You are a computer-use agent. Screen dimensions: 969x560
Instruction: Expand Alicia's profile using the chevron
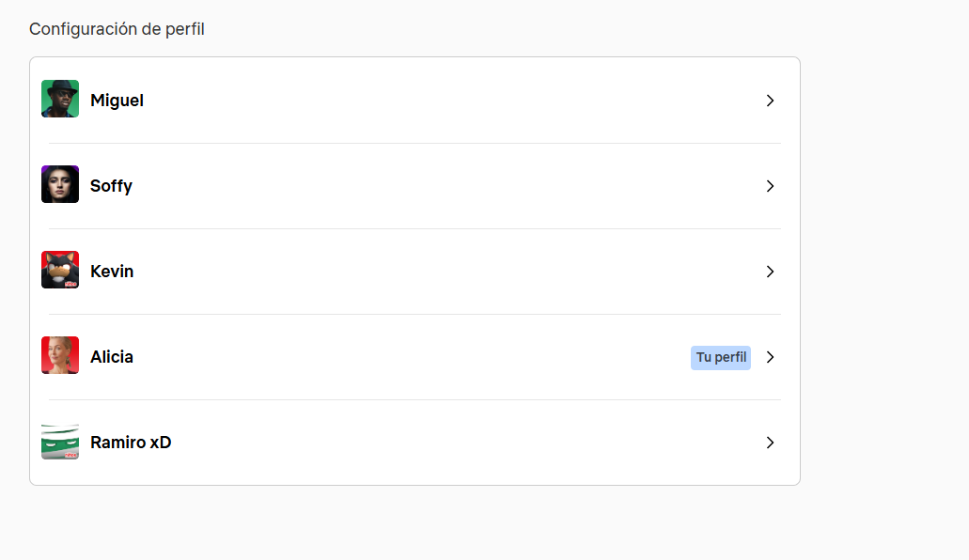pyautogui.click(x=770, y=357)
